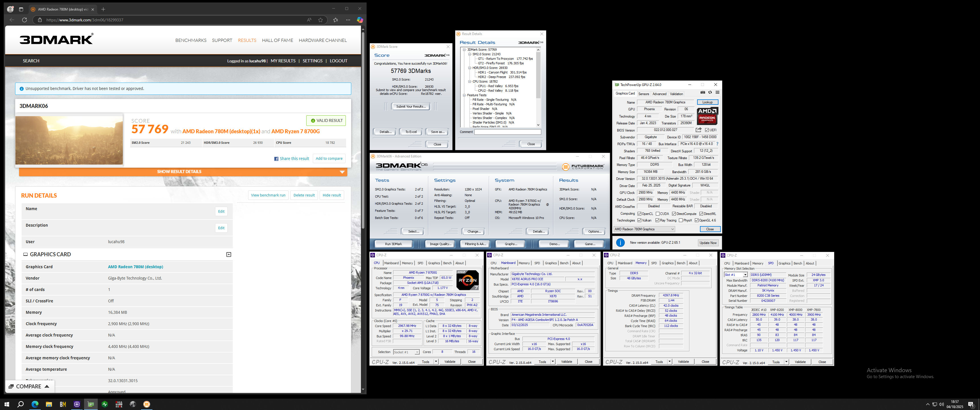The height and width of the screenshot is (410, 980).
Task: Click the Comment input field in Result Details
Action: click(x=507, y=132)
